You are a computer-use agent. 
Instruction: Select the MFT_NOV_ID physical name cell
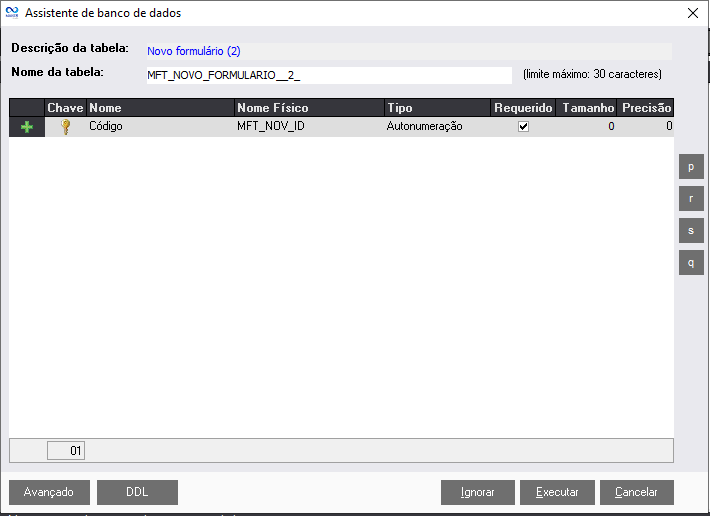point(308,127)
